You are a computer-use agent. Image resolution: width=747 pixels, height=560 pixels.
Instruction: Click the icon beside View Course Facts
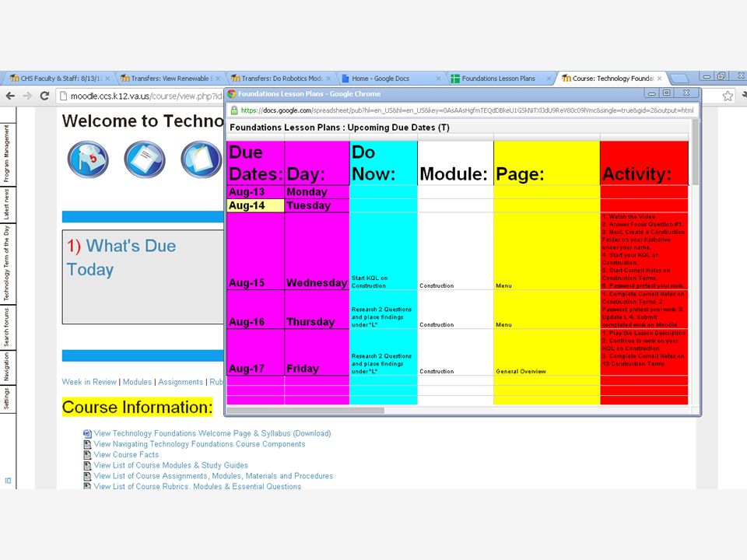pyautogui.click(x=87, y=455)
